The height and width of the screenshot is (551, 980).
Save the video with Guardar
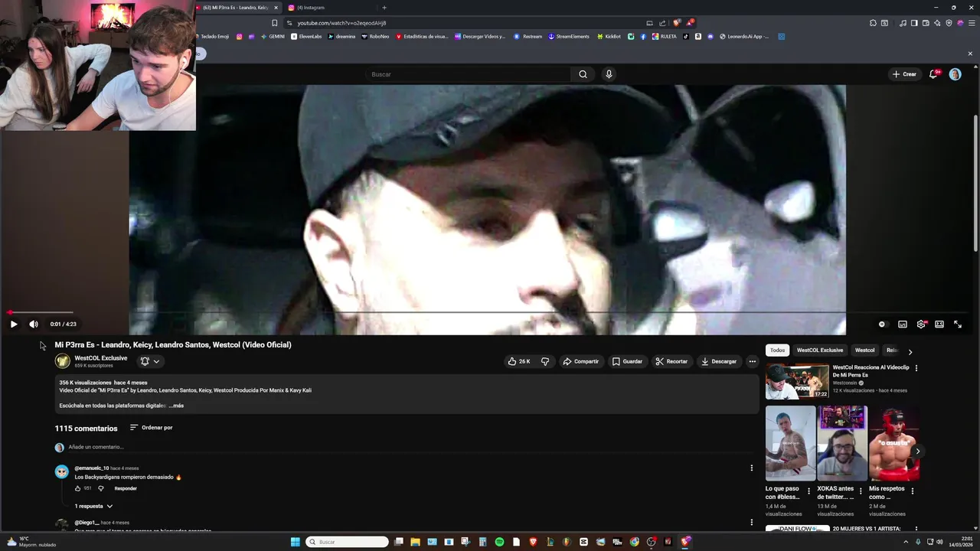(x=627, y=361)
